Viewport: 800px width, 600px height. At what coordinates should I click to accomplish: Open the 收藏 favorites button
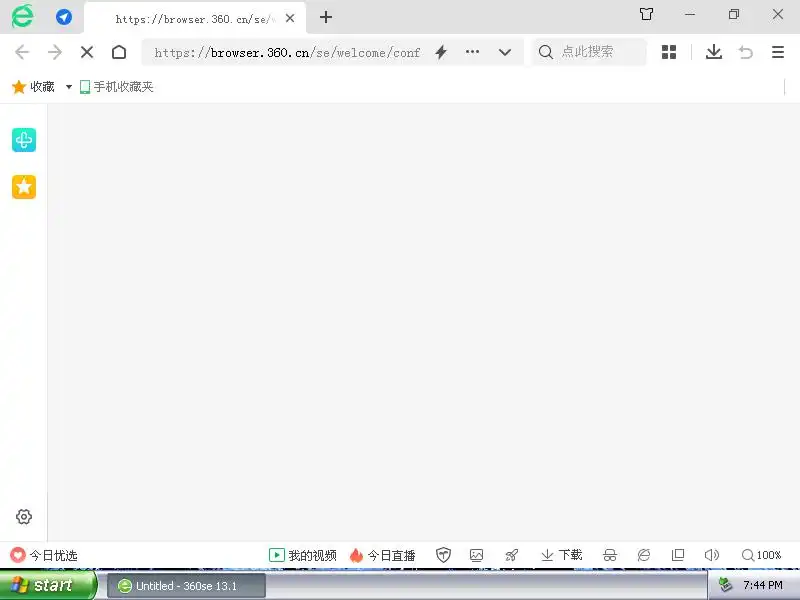(x=33, y=87)
